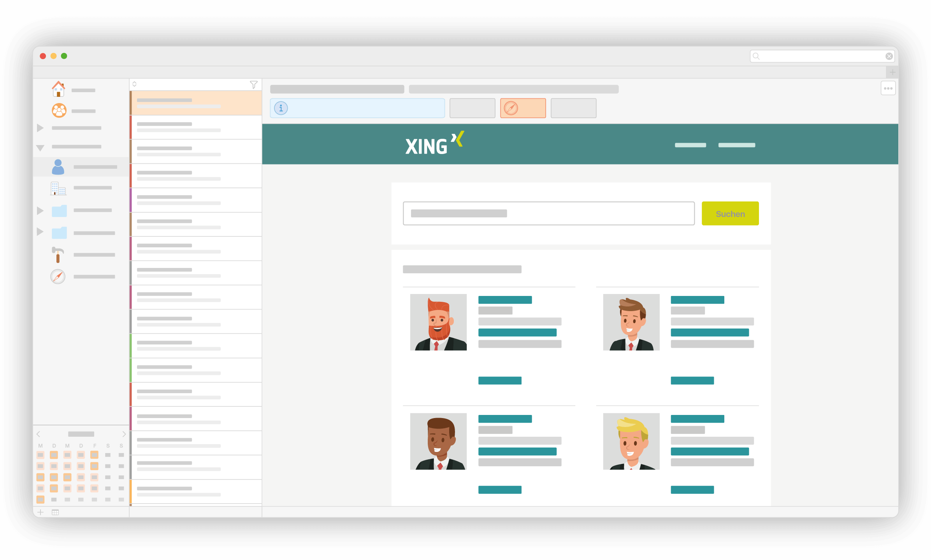Collapse the expanded sidebar section triangle
Image resolution: width=931 pixels, height=560 pixels.
(x=40, y=148)
